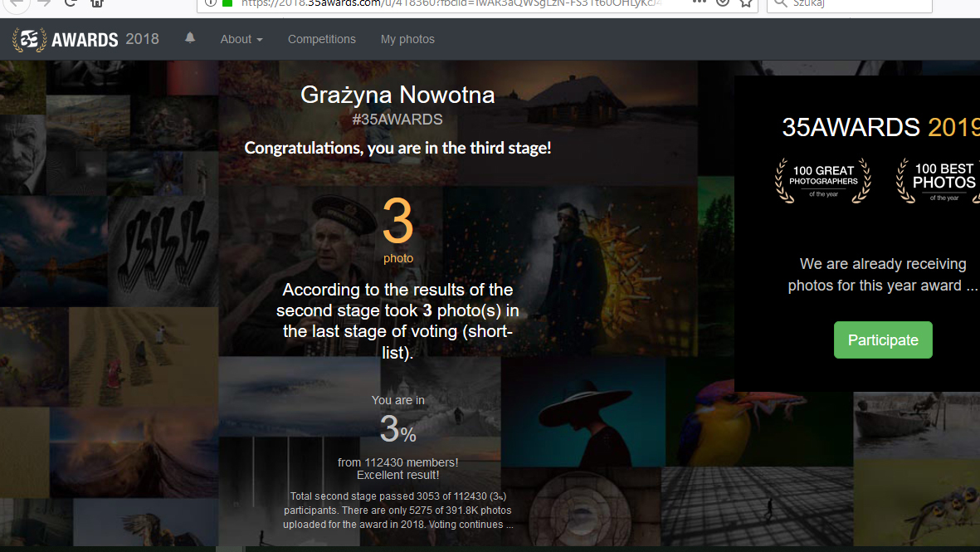Go to My photos
The height and width of the screenshot is (552, 980).
(x=407, y=39)
